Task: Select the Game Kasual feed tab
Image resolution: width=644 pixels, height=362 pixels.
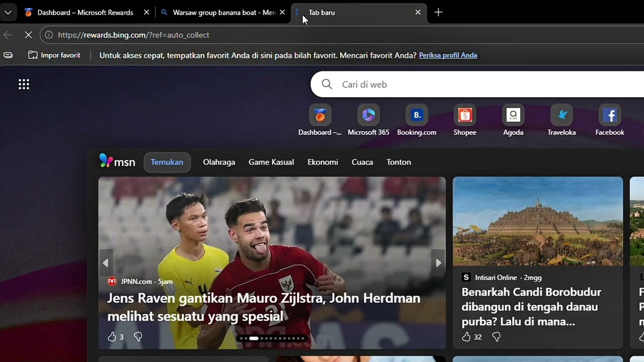Action: click(271, 162)
